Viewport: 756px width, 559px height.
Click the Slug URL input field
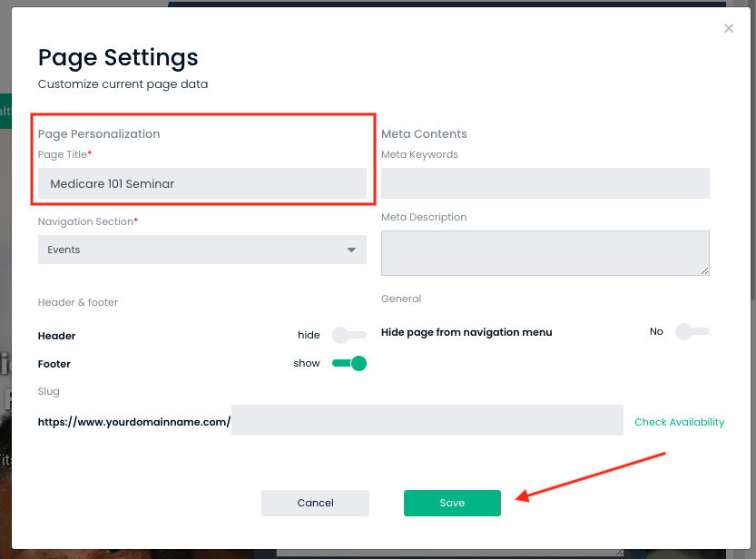pyautogui.click(x=427, y=420)
